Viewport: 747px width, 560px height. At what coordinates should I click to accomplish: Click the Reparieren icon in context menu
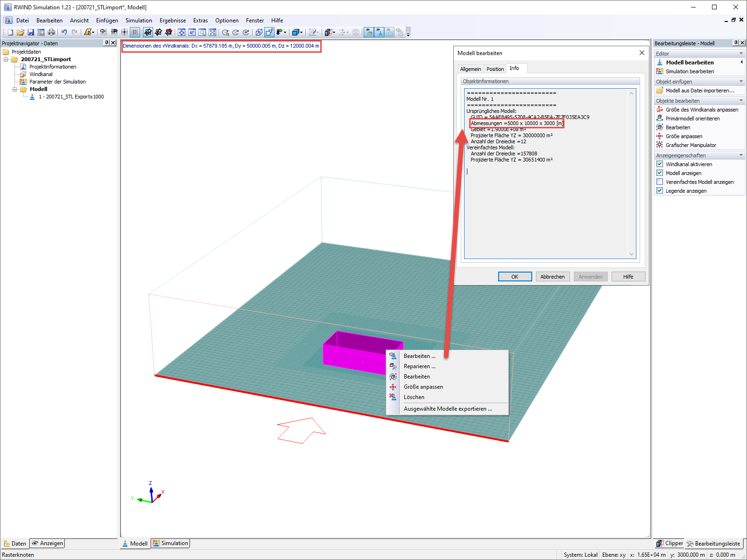393,366
